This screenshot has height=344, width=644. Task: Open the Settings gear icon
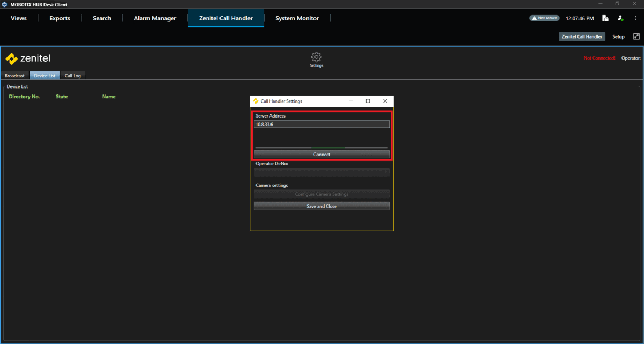pyautogui.click(x=316, y=57)
